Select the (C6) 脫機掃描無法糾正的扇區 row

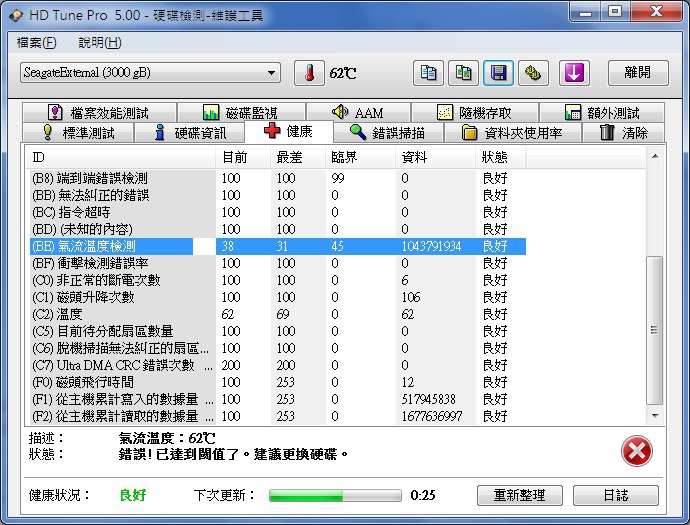click(276, 348)
